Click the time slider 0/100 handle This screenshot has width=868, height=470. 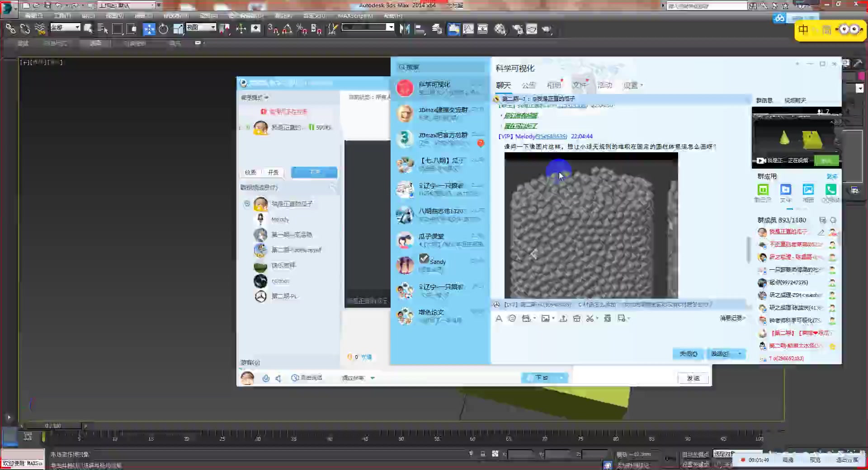tap(53, 426)
